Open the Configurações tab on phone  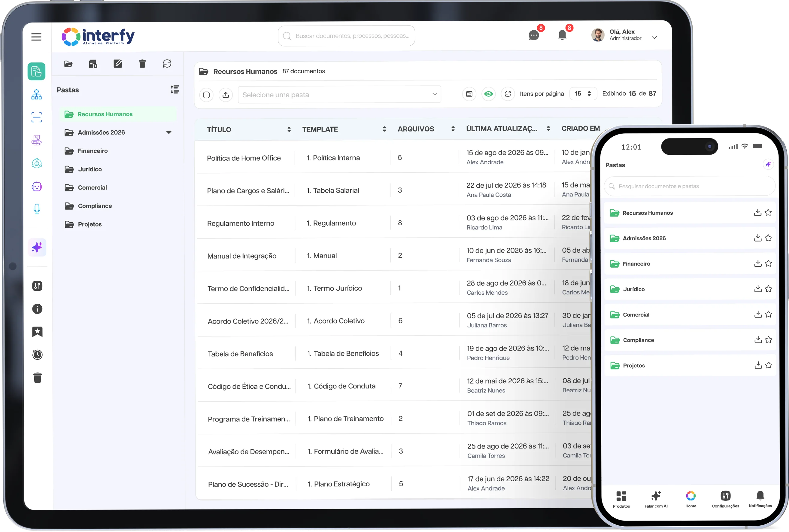pyautogui.click(x=725, y=500)
